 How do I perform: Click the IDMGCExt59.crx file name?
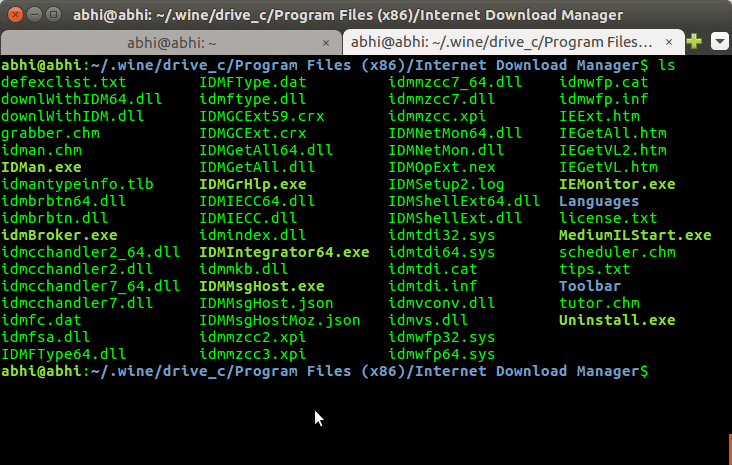[262, 116]
